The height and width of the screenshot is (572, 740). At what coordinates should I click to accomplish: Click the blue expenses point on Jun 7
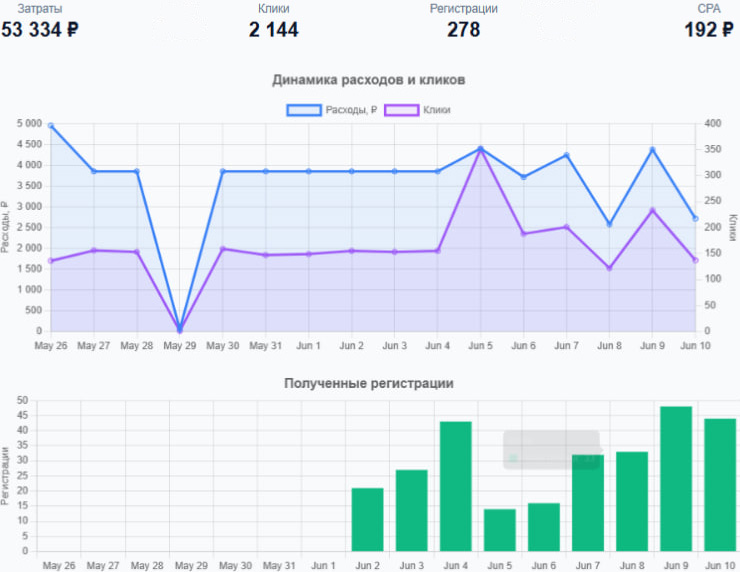click(567, 155)
